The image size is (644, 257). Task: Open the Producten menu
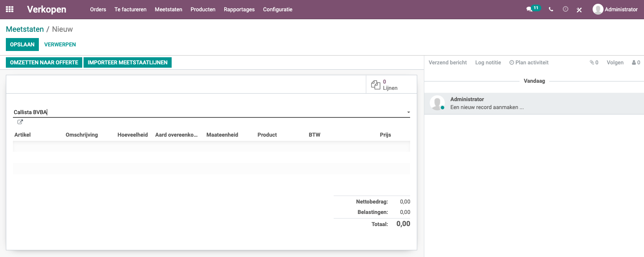[x=203, y=9]
